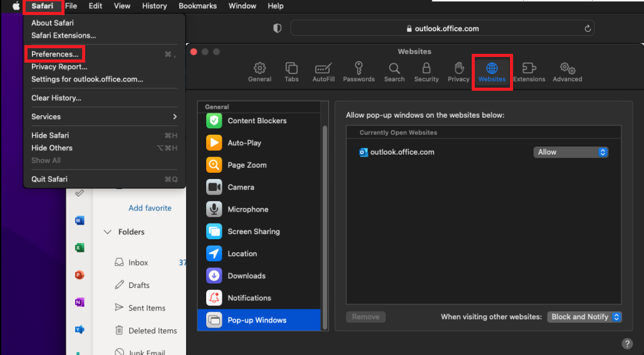Screen dimensions: 644x355
Task: Collapse the Folders section in Outlook
Action: 108,232
